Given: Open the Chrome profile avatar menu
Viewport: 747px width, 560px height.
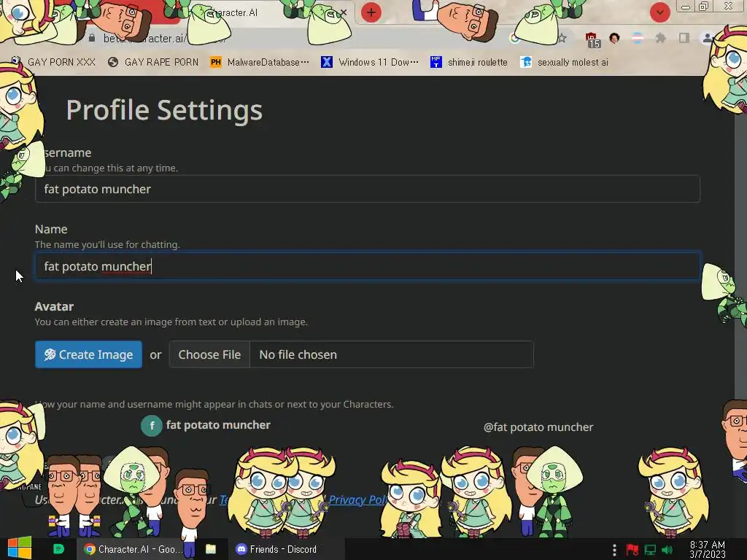Looking at the screenshot, I should pyautogui.click(x=707, y=38).
